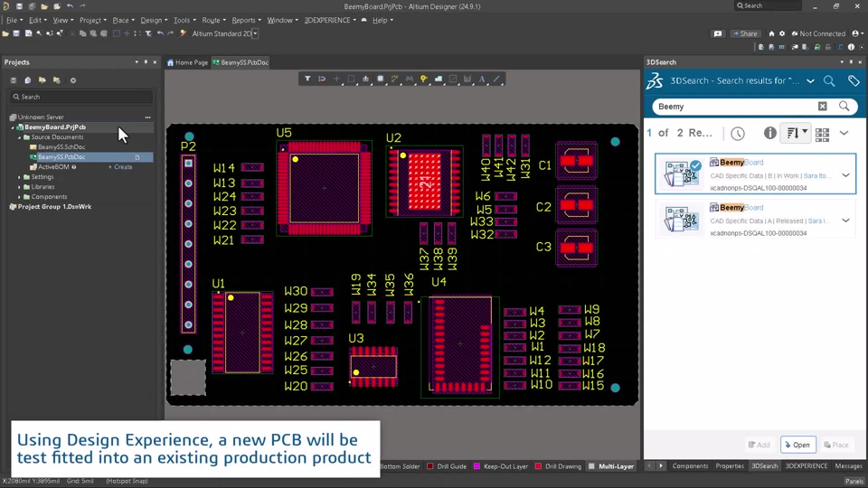868x488 pixels.
Task: Toggle pin on the 3DSearch panel
Action: coord(851,62)
